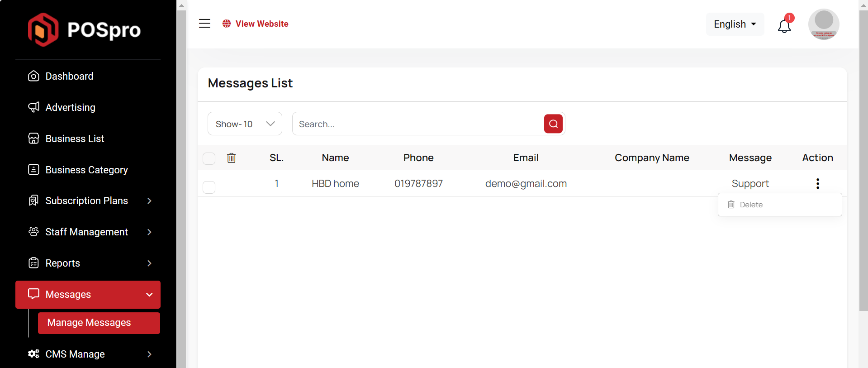Click the red search icon button
This screenshot has width=868, height=368.
pyautogui.click(x=553, y=124)
